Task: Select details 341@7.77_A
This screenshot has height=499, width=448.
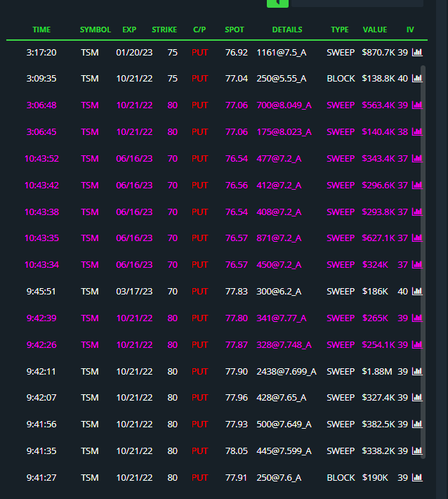Action: pos(282,318)
